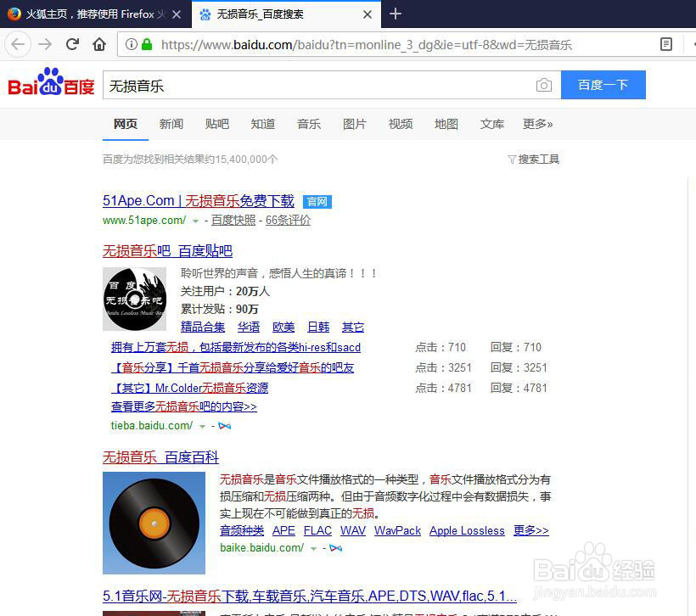Open 51Ape.Com 无损音乐免费下载 result
This screenshot has height=616, width=696.
click(x=199, y=201)
